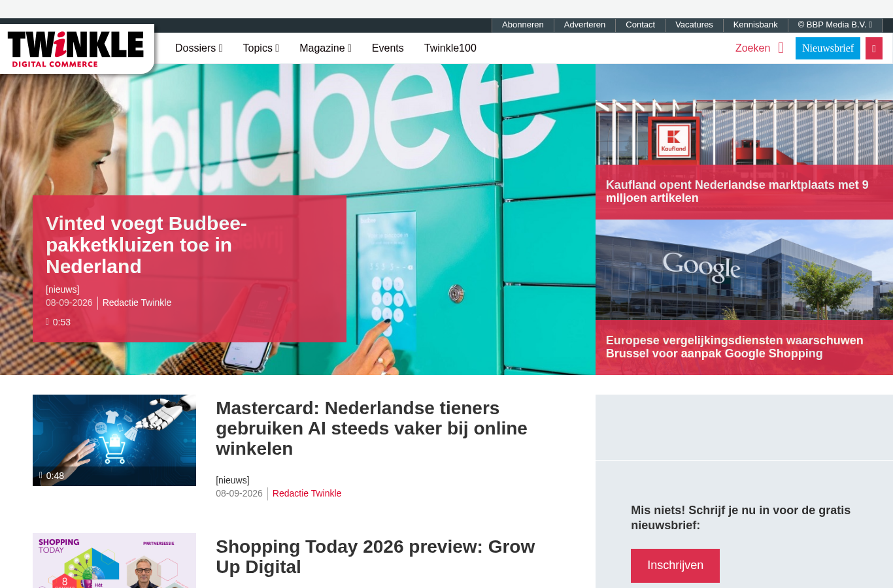The image size is (893, 588).
Task: Open the search icon next to Zoeken
Action: point(781,48)
